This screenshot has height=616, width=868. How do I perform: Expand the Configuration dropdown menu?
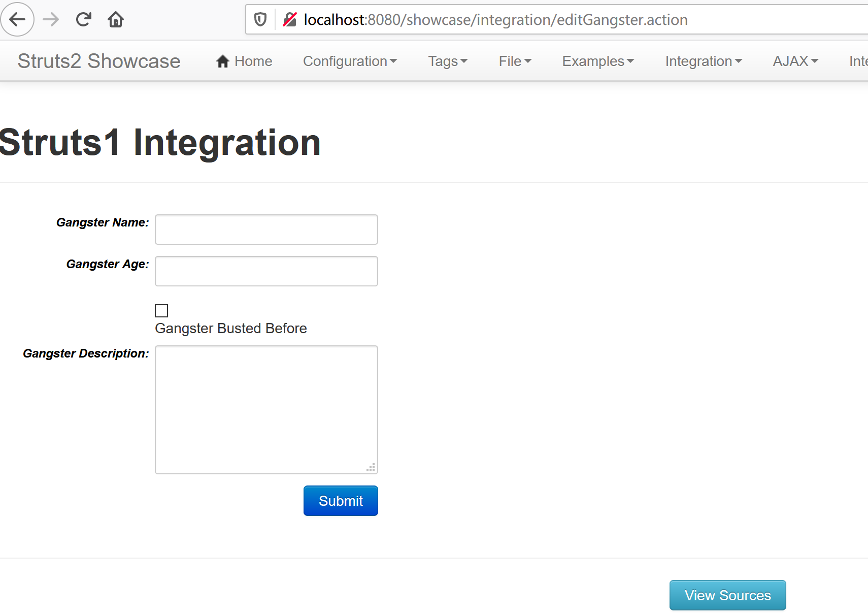coord(350,61)
